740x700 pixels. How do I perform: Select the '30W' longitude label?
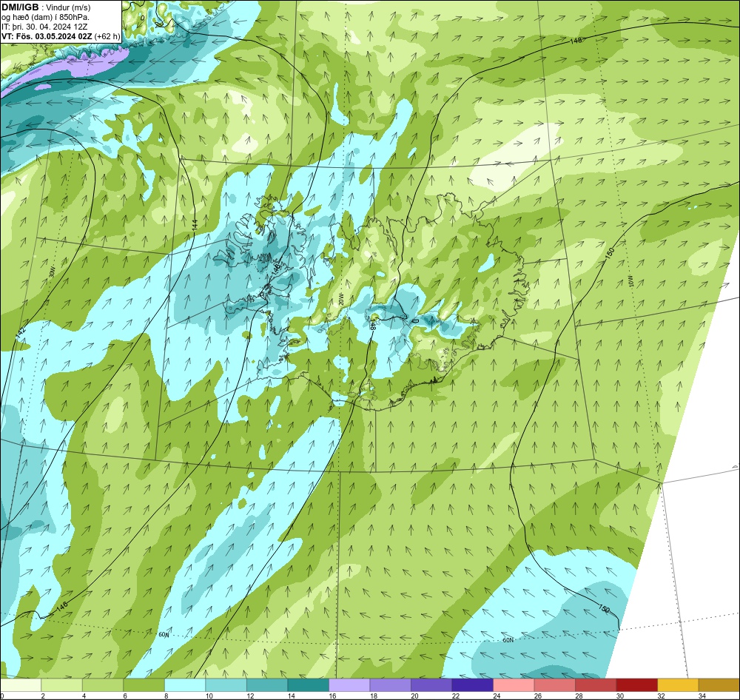click(x=52, y=273)
